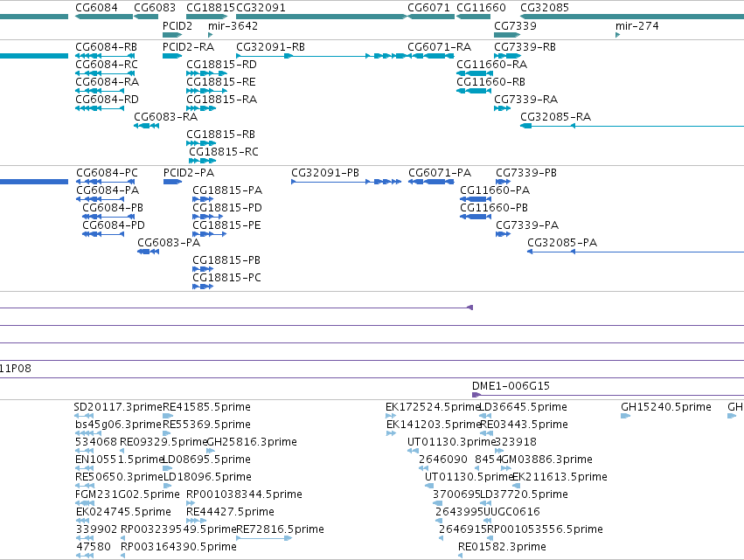This screenshot has height=560, width=744.
Task: Select EST RE41585.5prime
Action: 207,407
